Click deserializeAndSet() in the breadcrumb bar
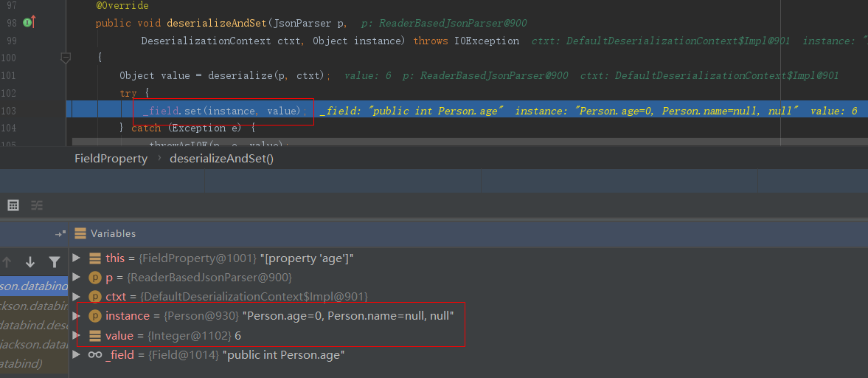 (221, 159)
